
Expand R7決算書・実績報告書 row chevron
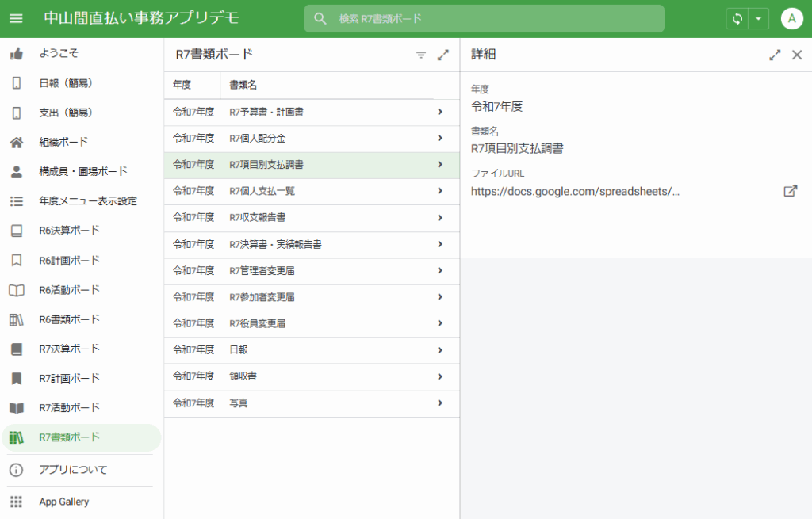[440, 244]
